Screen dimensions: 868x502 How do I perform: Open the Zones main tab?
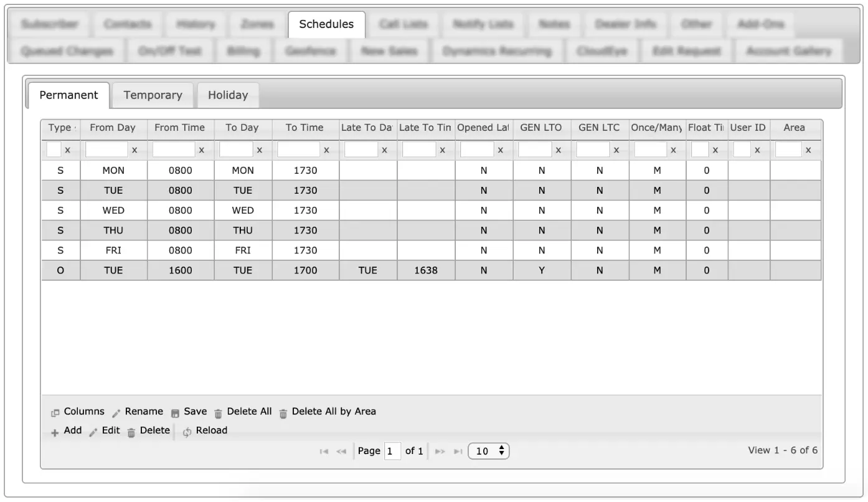click(257, 24)
